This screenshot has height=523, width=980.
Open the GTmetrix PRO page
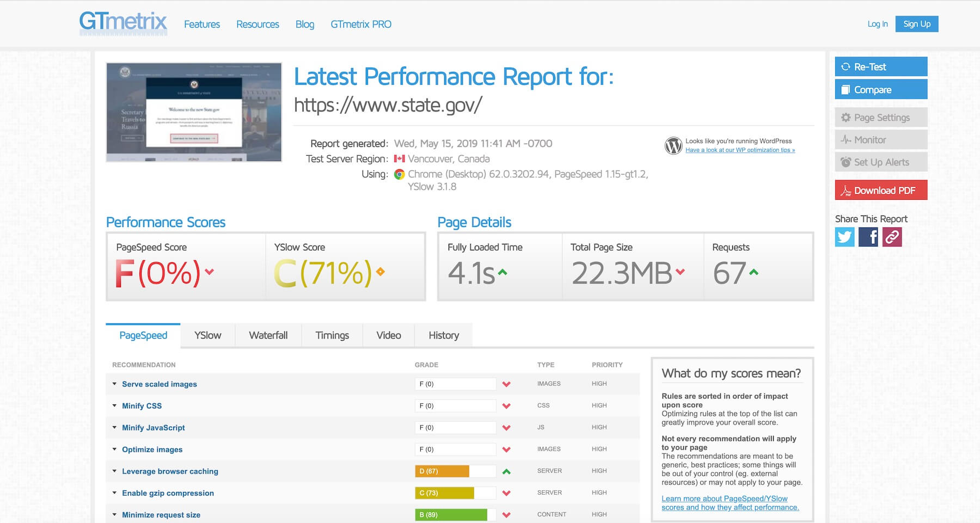tap(361, 24)
